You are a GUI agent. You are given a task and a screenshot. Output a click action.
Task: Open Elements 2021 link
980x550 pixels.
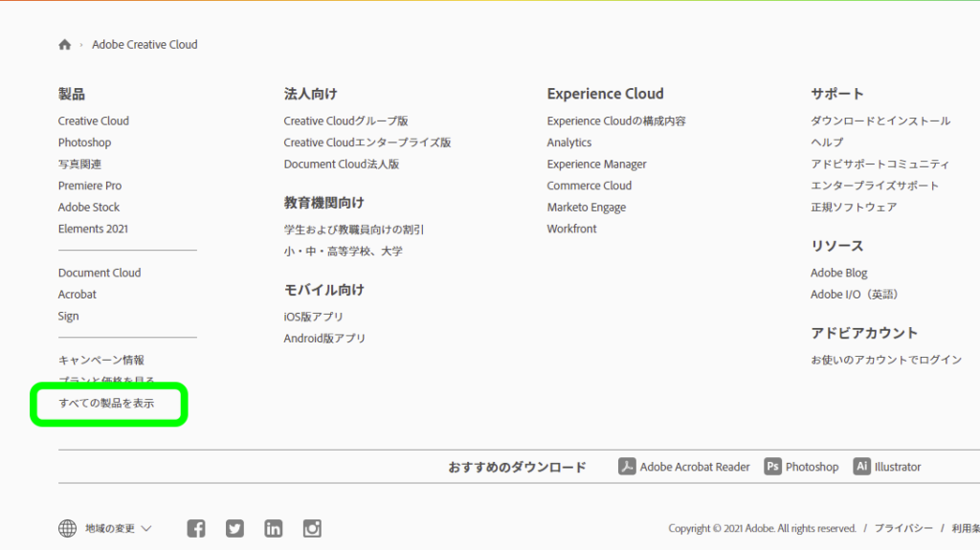pos(93,229)
